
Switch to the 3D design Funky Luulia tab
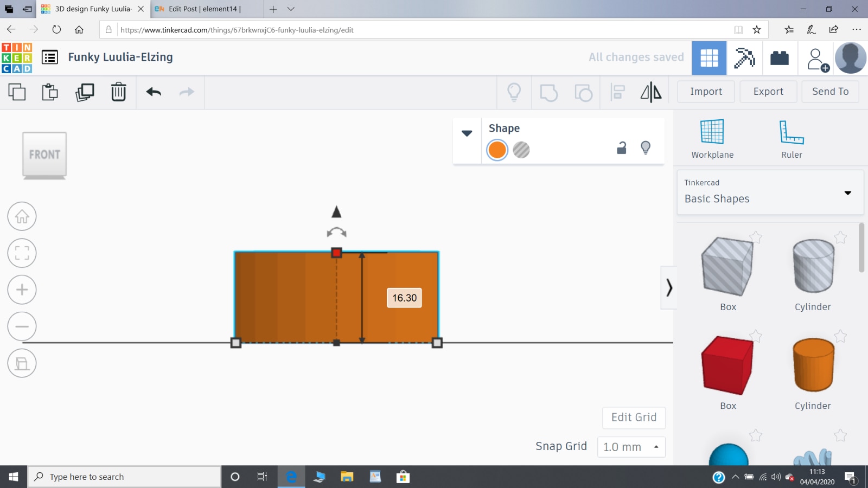point(93,9)
